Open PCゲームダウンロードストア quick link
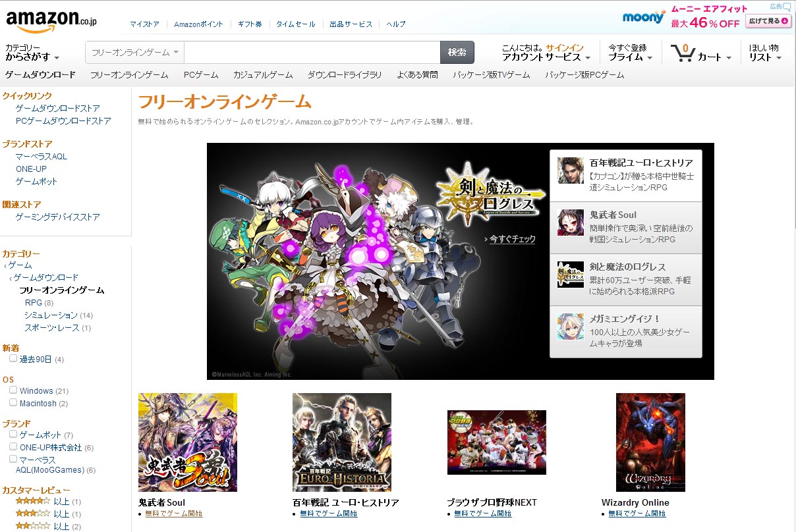Viewport: 796px width, 532px height. 63,121
